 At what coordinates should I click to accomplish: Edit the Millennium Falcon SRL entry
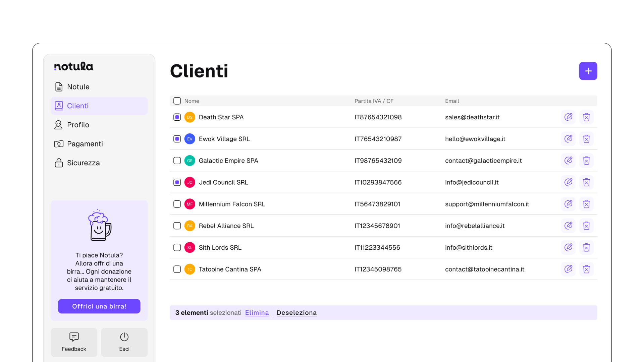coord(568,204)
